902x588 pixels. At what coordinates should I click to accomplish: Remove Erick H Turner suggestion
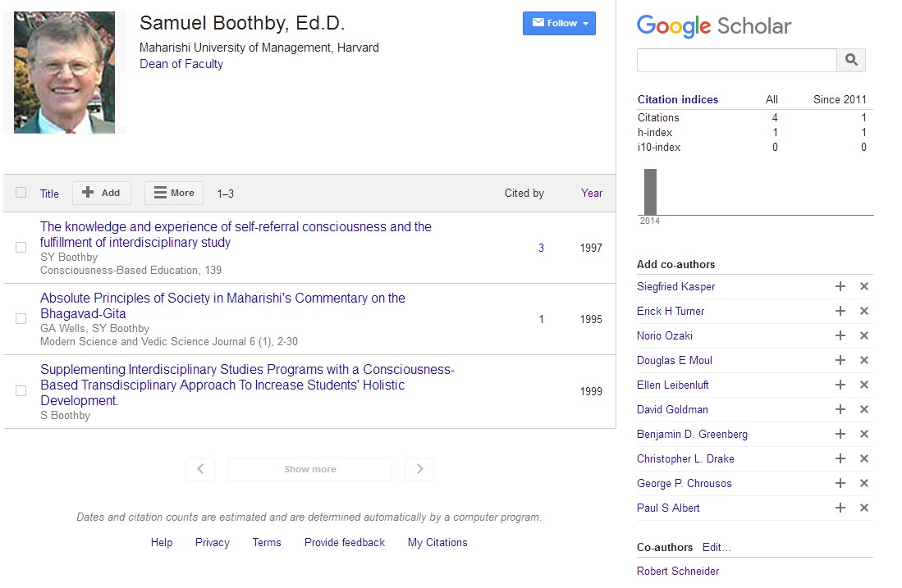click(x=863, y=311)
